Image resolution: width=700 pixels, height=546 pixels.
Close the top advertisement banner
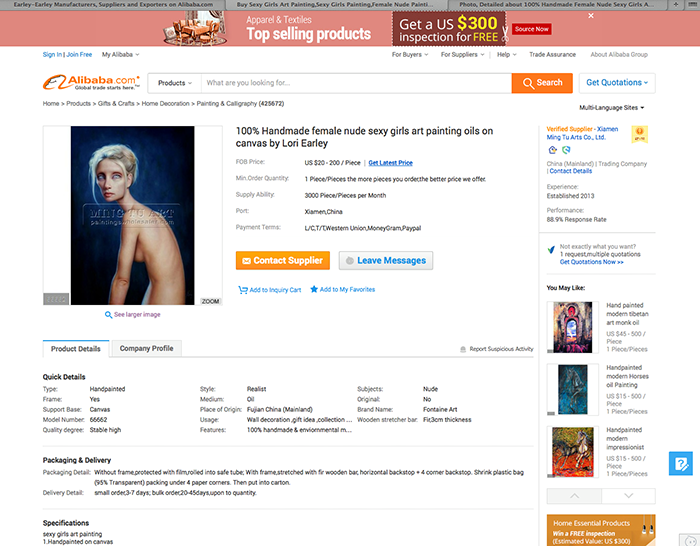591,16
